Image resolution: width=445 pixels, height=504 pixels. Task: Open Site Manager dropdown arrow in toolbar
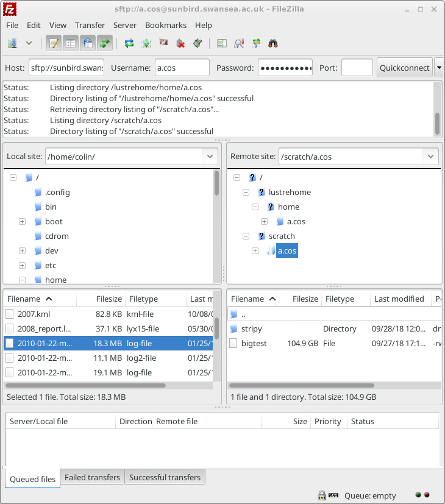click(29, 43)
